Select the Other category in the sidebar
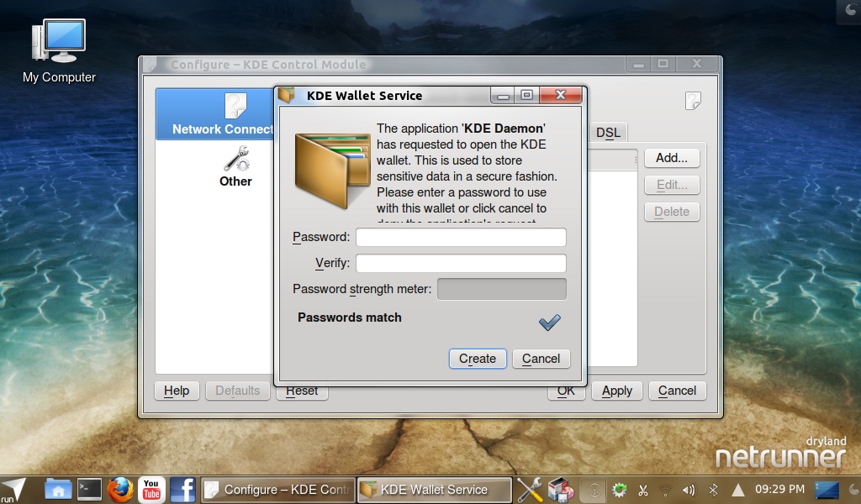This screenshot has width=861, height=504. click(x=235, y=166)
